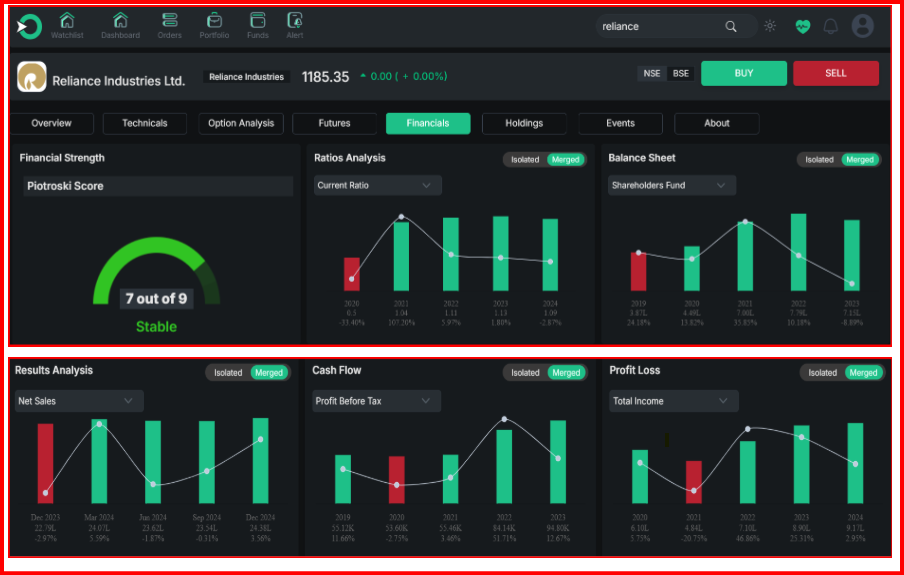
Task: Set Profit Loss to Isolated
Action: click(823, 373)
